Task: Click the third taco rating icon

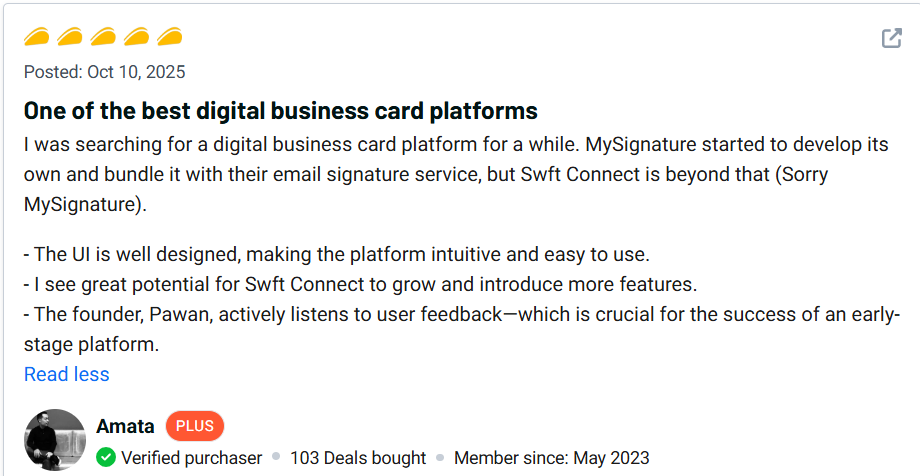Action: [x=103, y=38]
